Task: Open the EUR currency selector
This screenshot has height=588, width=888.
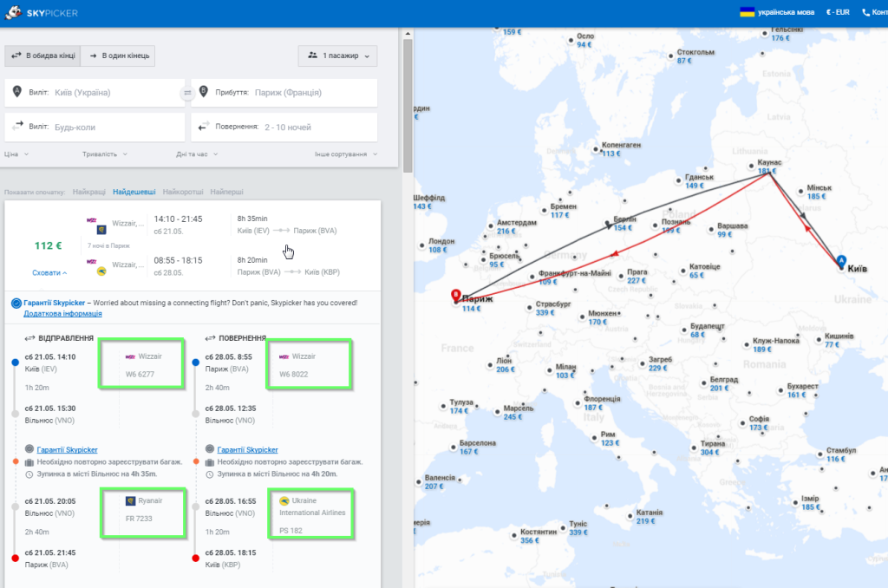Action: coord(838,12)
